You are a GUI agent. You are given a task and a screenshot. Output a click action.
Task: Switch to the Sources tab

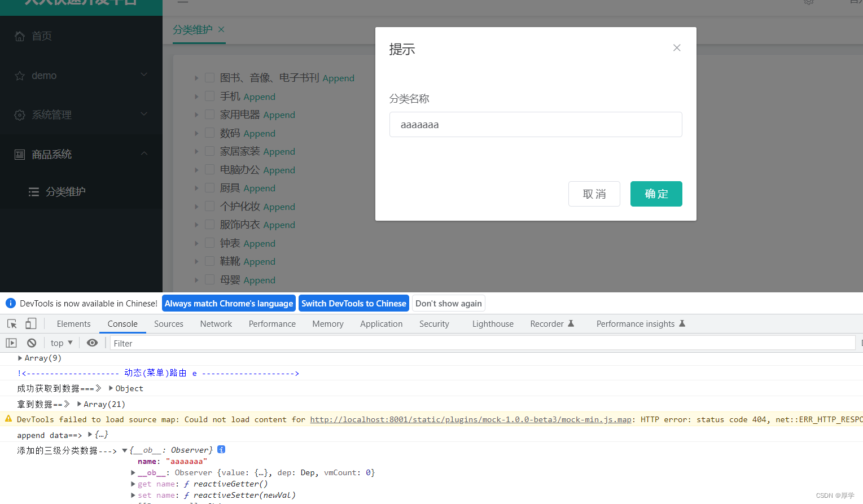[169, 323]
